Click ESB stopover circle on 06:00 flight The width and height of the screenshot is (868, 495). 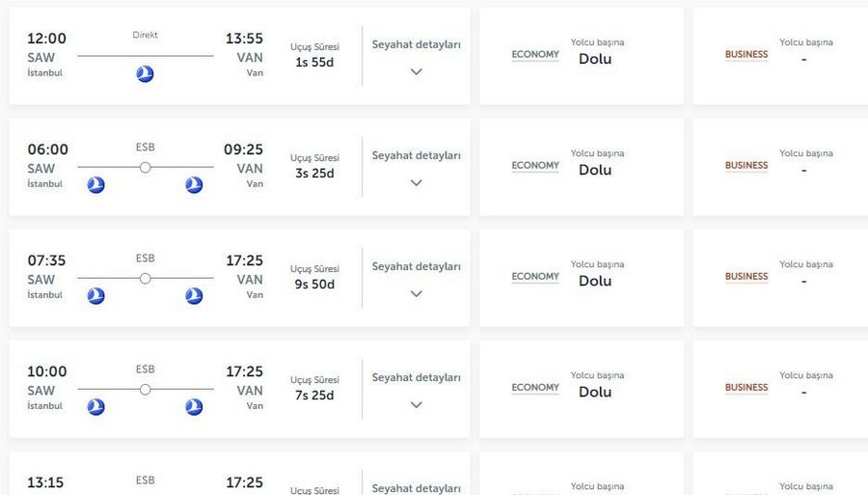point(145,167)
